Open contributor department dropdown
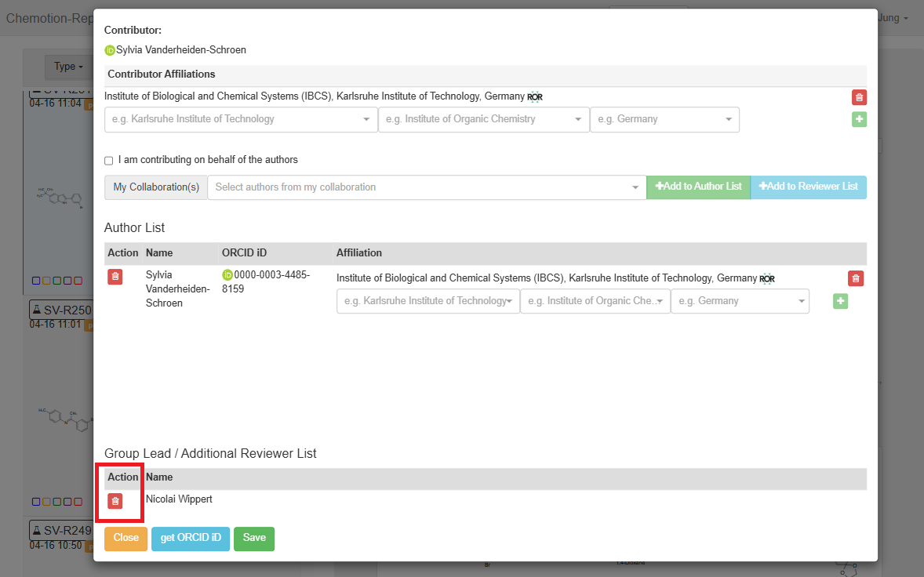 tap(483, 120)
